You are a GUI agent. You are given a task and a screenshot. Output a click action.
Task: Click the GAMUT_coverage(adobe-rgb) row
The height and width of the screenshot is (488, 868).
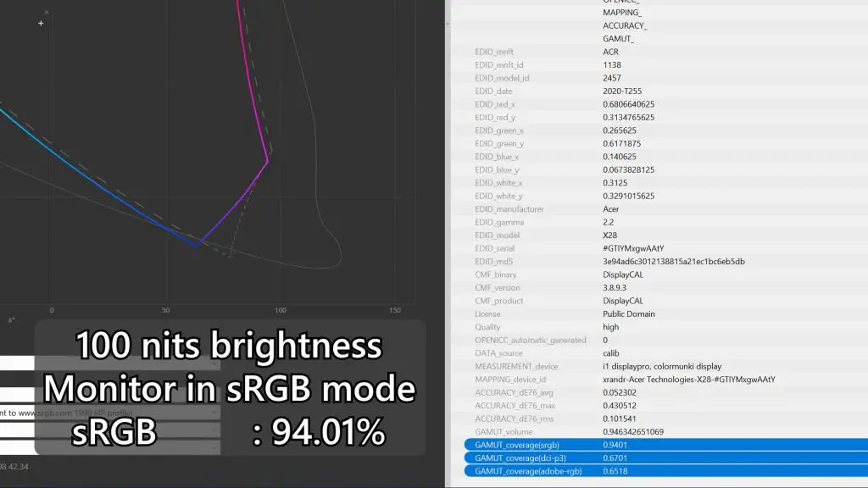(666, 471)
